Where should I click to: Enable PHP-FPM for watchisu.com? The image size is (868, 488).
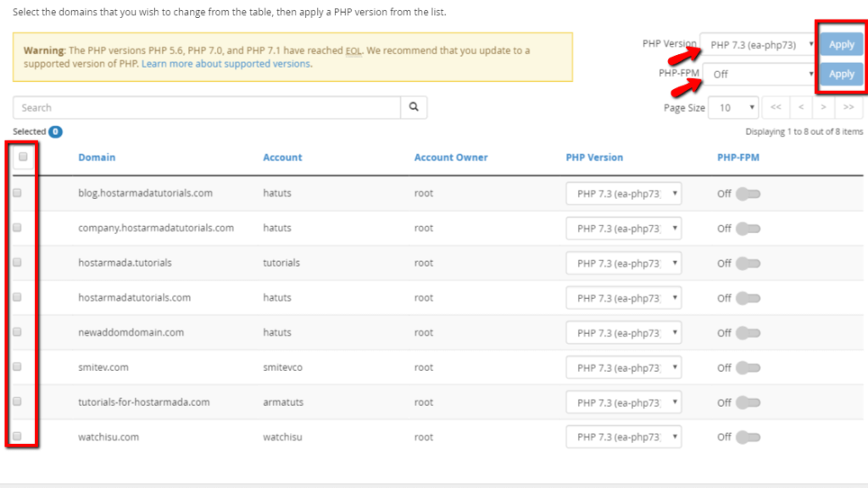(748, 437)
